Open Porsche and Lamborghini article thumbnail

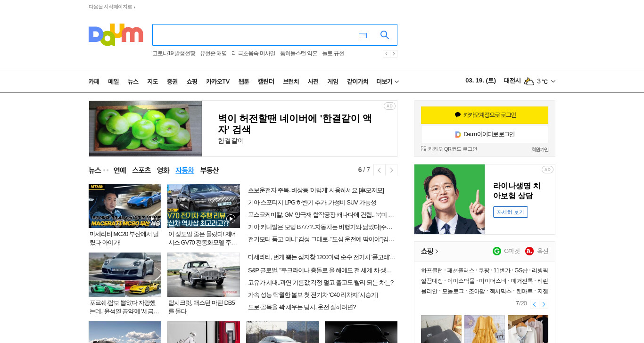pyautogui.click(x=125, y=275)
